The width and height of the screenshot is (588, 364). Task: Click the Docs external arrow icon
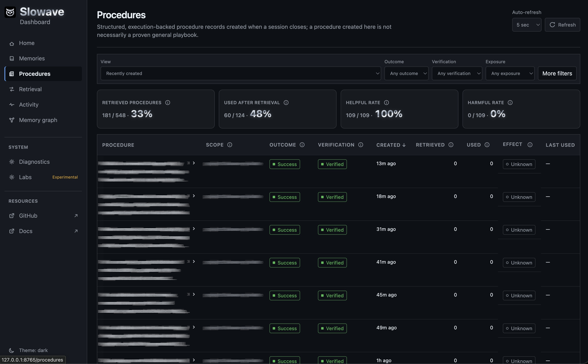coord(76,231)
